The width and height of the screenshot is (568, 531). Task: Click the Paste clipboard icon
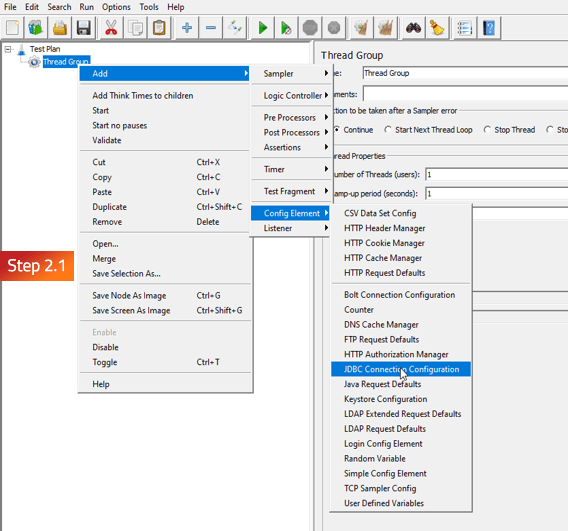pos(159,28)
